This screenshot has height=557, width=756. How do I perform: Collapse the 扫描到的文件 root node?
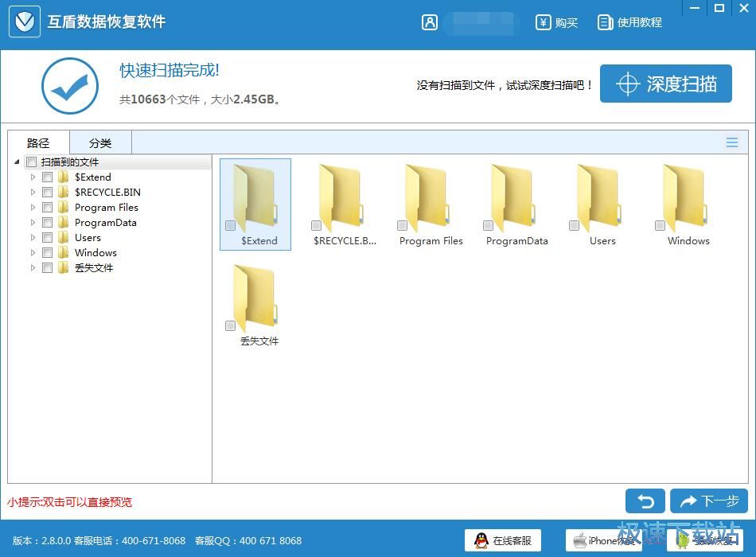click(17, 162)
